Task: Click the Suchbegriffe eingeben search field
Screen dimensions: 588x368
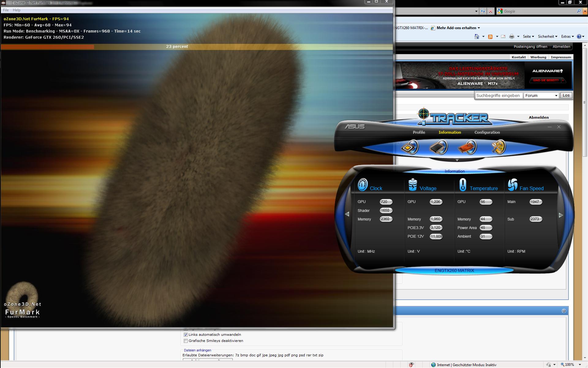Action: point(498,95)
